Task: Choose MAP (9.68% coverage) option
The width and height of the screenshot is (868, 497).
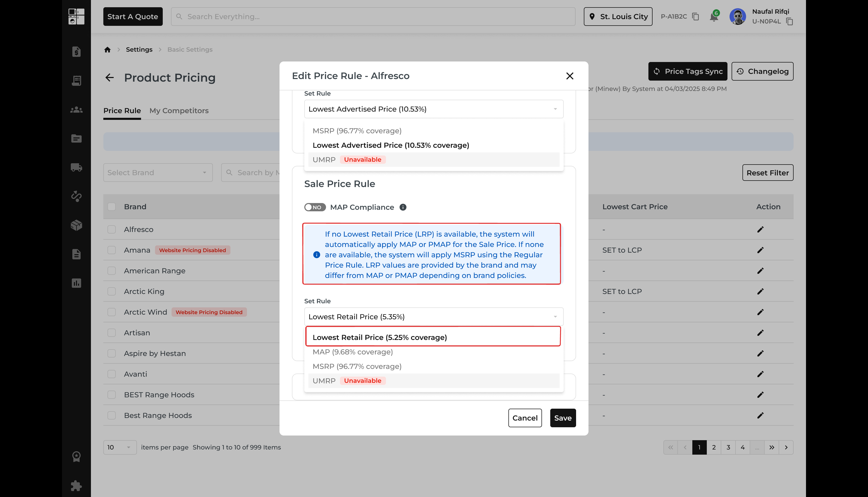Action: click(x=433, y=352)
